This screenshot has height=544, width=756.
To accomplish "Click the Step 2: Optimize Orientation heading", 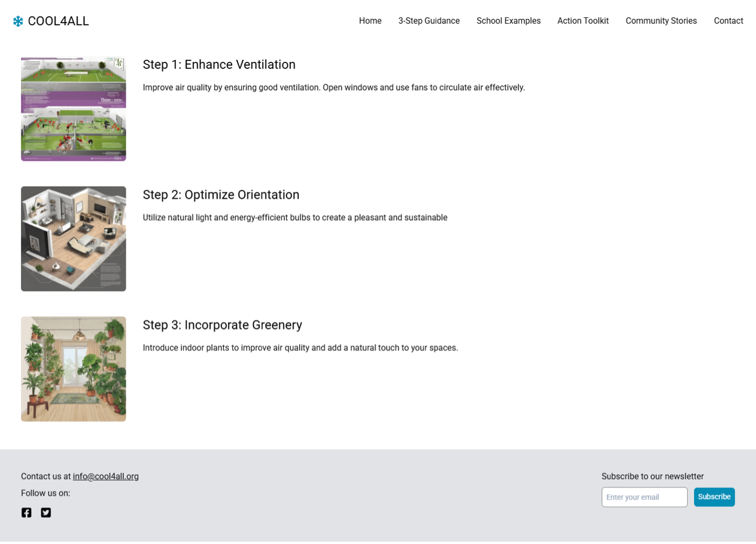I will pos(221,195).
